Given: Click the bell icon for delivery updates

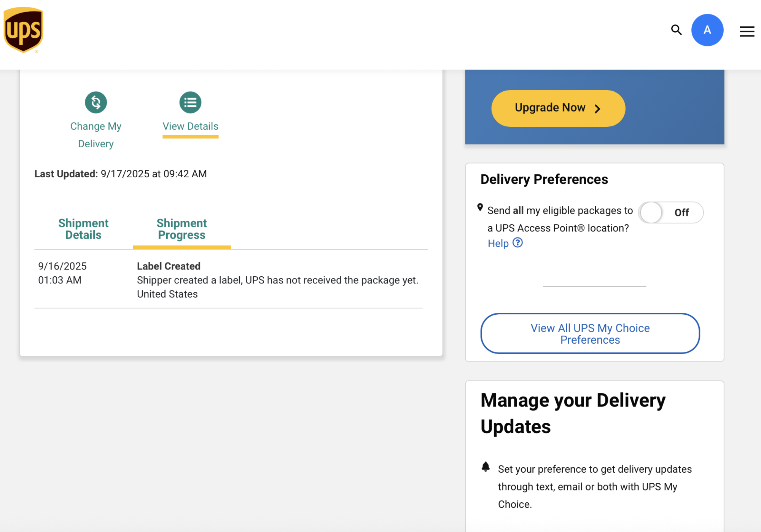Looking at the screenshot, I should [x=486, y=467].
